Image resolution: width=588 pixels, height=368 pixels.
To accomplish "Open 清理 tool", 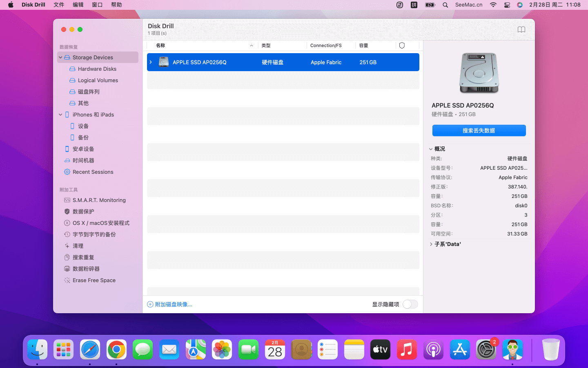I will point(78,246).
